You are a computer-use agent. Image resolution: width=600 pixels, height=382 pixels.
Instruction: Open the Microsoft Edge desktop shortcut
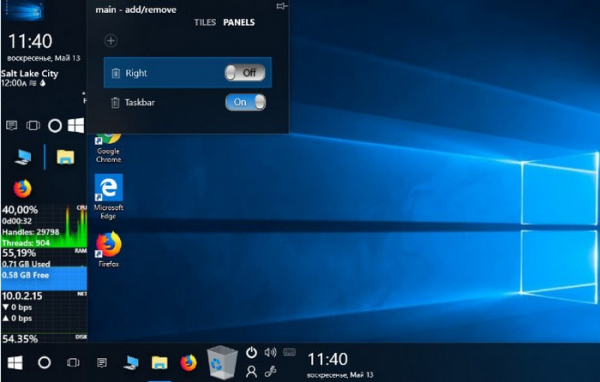pyautogui.click(x=109, y=196)
